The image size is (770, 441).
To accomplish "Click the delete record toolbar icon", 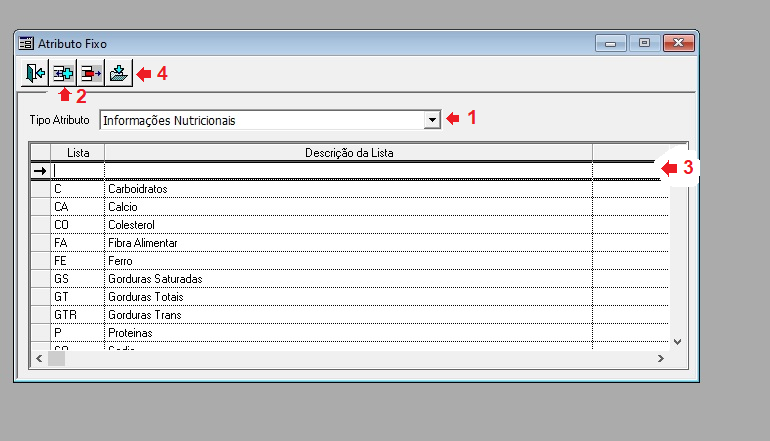I will pos(91,73).
